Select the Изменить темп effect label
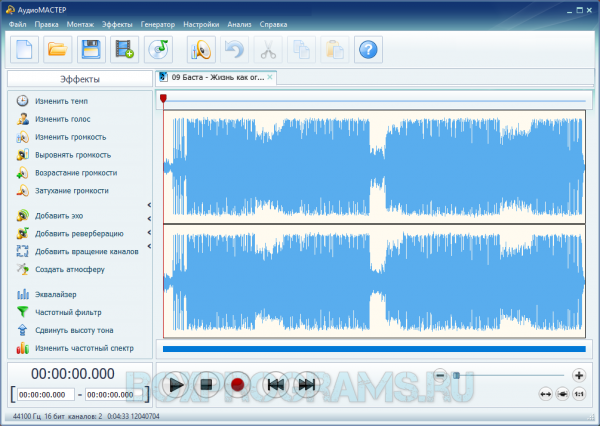This screenshot has height=426, width=600. pos(62,101)
